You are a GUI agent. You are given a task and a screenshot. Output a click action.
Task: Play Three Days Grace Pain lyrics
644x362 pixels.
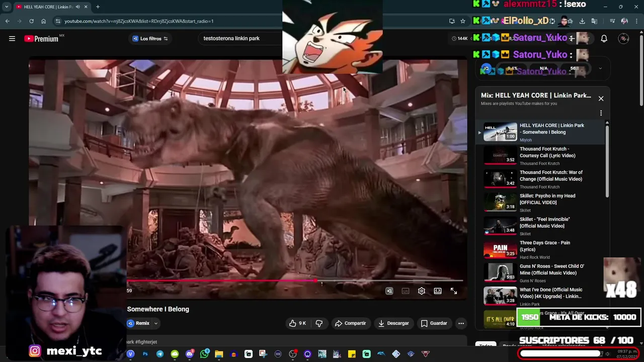541,249
